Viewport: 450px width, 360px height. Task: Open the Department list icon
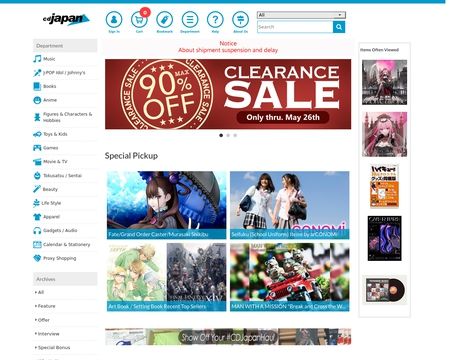tap(190, 20)
